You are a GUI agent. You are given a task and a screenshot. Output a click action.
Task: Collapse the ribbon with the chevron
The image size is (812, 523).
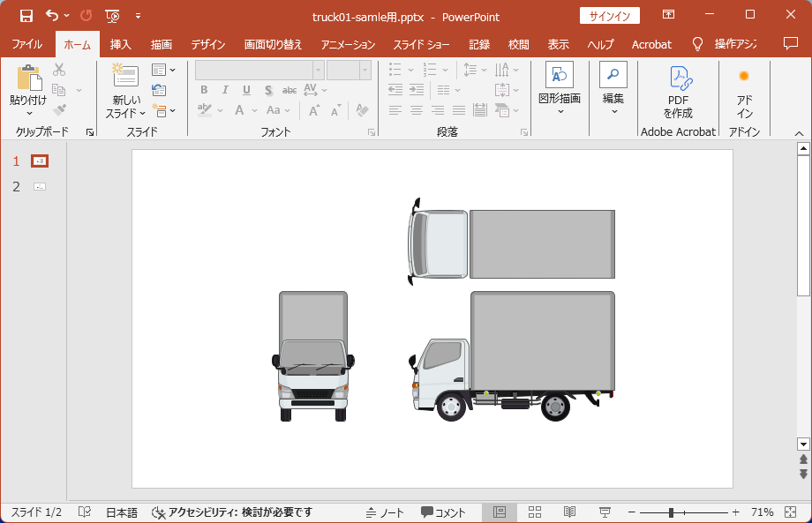point(799,131)
